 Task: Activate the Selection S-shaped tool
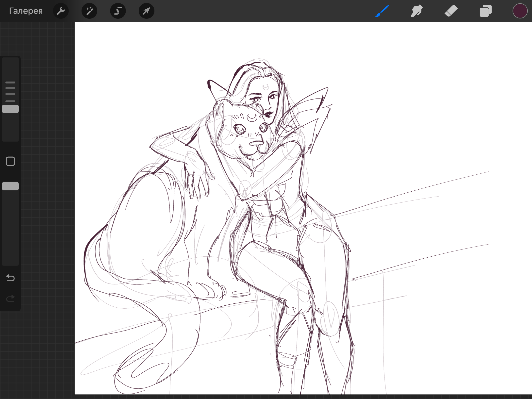click(118, 11)
